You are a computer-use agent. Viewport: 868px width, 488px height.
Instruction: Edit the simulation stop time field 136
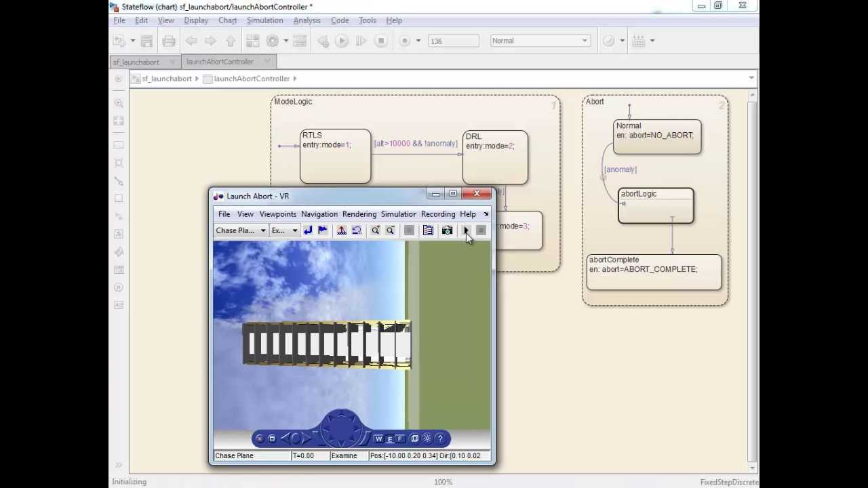(x=454, y=41)
